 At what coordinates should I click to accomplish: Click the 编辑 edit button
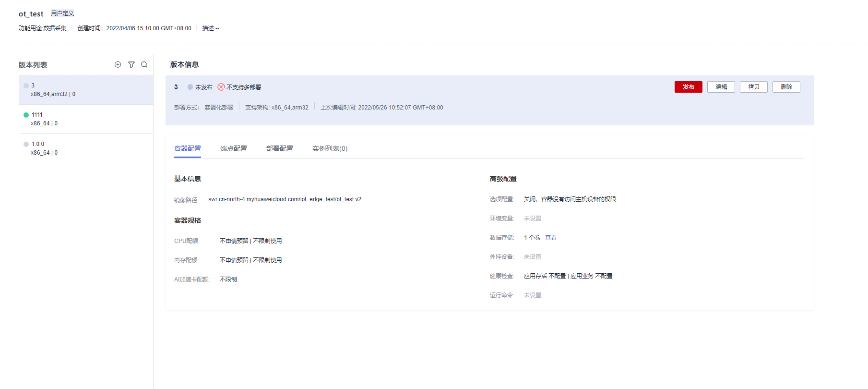click(721, 87)
